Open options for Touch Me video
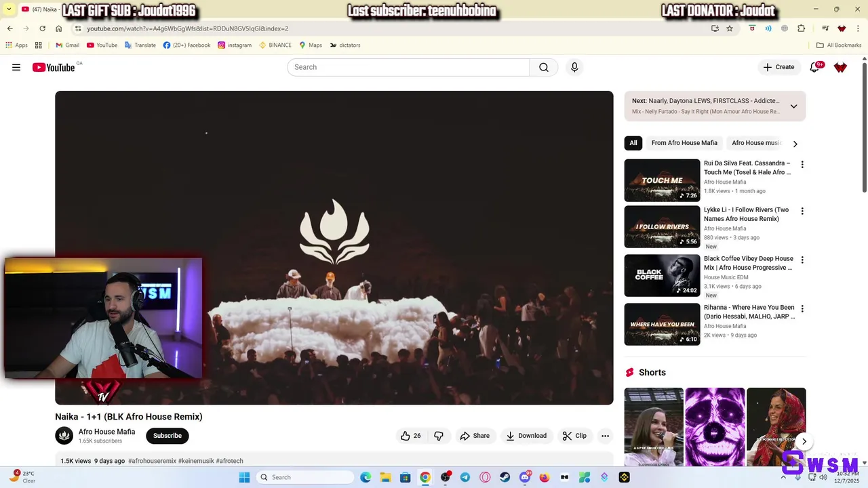The image size is (868, 488). (x=802, y=165)
